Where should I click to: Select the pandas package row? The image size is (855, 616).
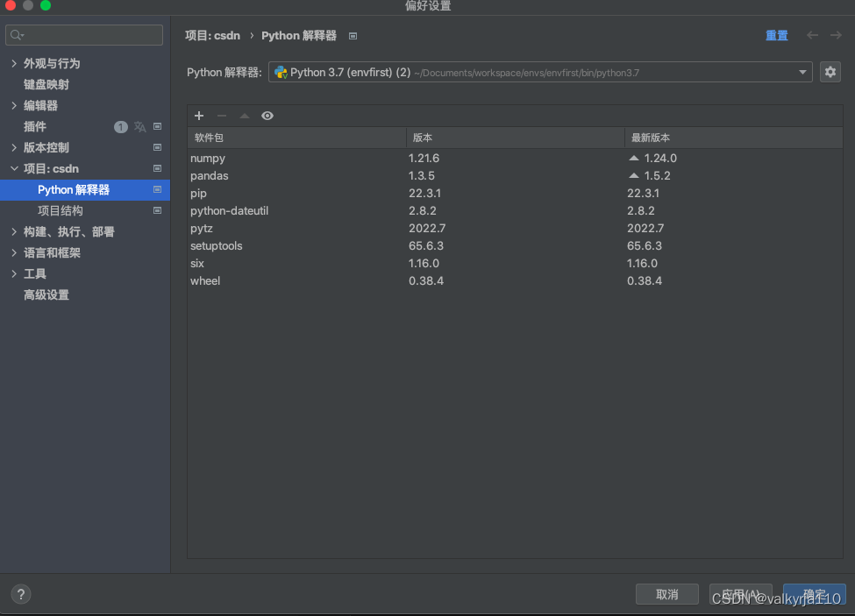click(516, 175)
